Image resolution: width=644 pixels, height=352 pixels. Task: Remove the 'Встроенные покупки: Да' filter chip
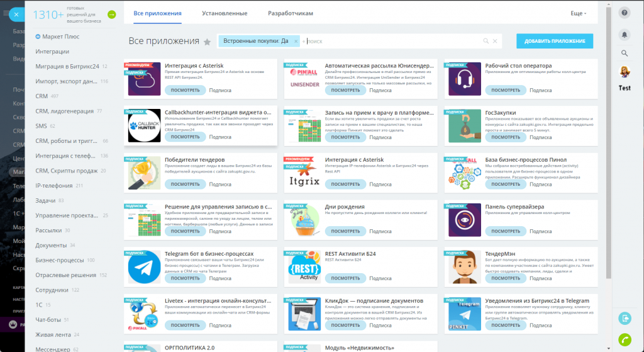[x=296, y=41]
